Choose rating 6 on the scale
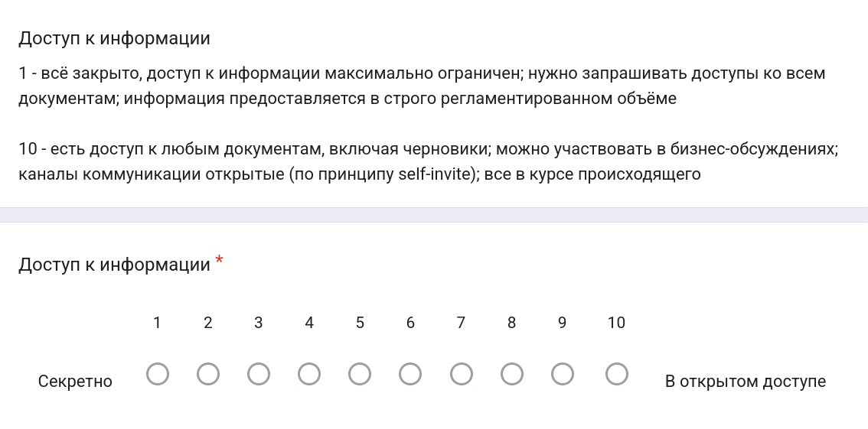 coord(410,374)
